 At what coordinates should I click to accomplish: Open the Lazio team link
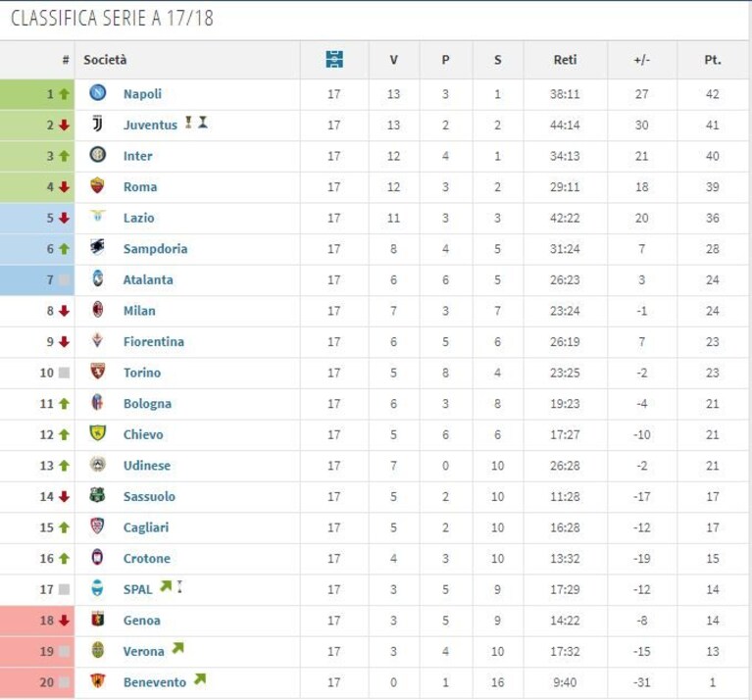coord(138,219)
